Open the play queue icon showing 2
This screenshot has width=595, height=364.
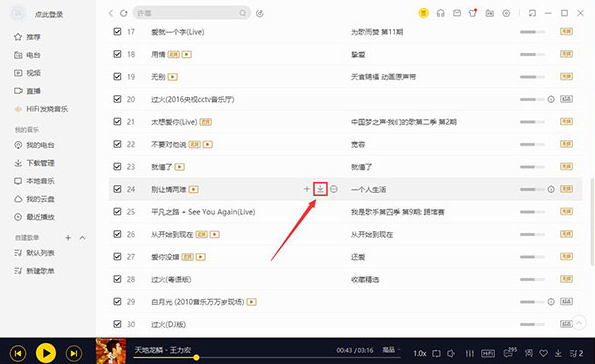tap(576, 353)
